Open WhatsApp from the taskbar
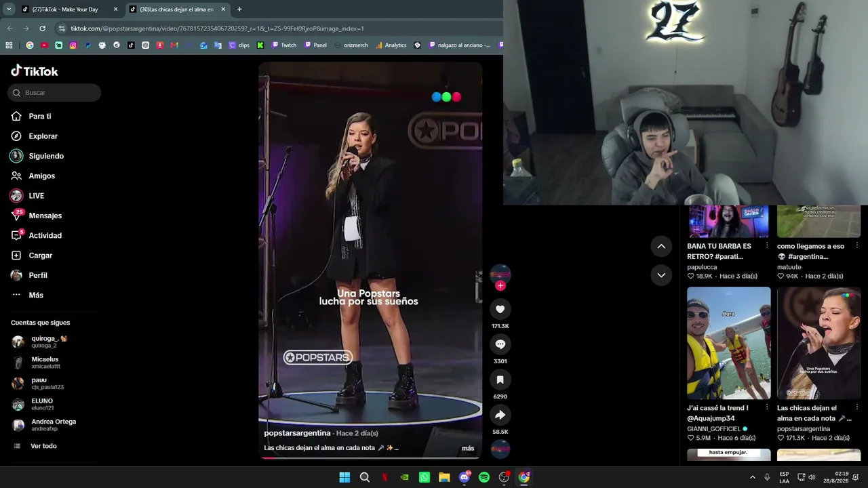 (425, 477)
